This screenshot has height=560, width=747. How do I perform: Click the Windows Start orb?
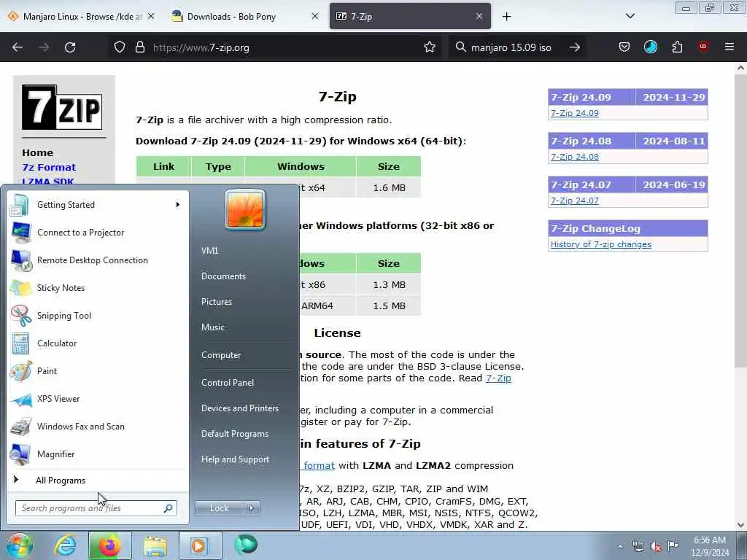click(19, 545)
